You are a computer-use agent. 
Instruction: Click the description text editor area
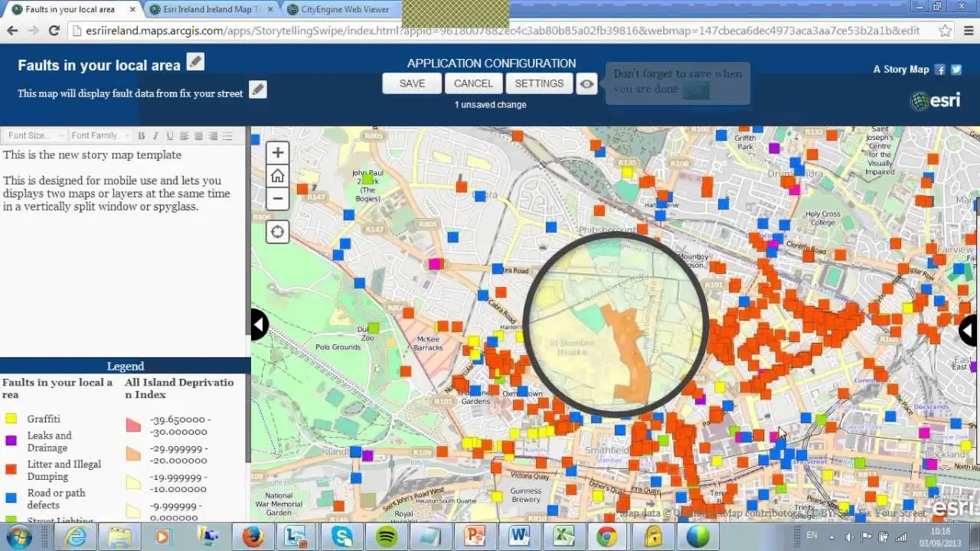click(x=122, y=249)
